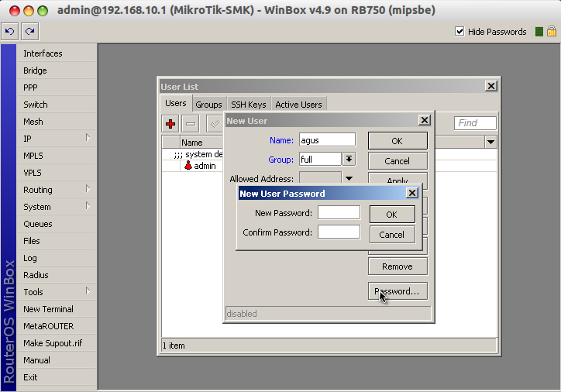Switch to the Groups tab
The width and height of the screenshot is (561, 392).
[x=208, y=105]
